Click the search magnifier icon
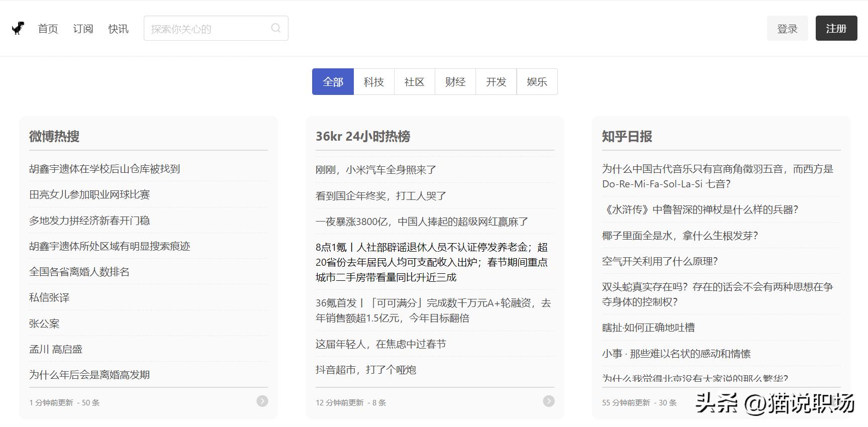868x427 pixels. click(x=276, y=28)
